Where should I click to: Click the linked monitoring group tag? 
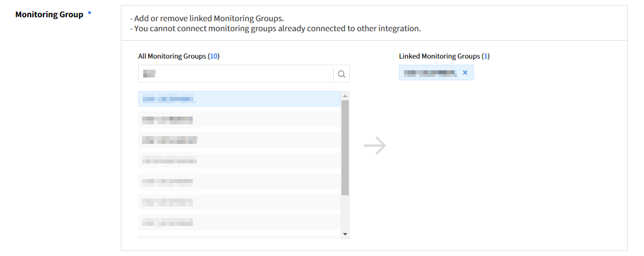point(430,73)
